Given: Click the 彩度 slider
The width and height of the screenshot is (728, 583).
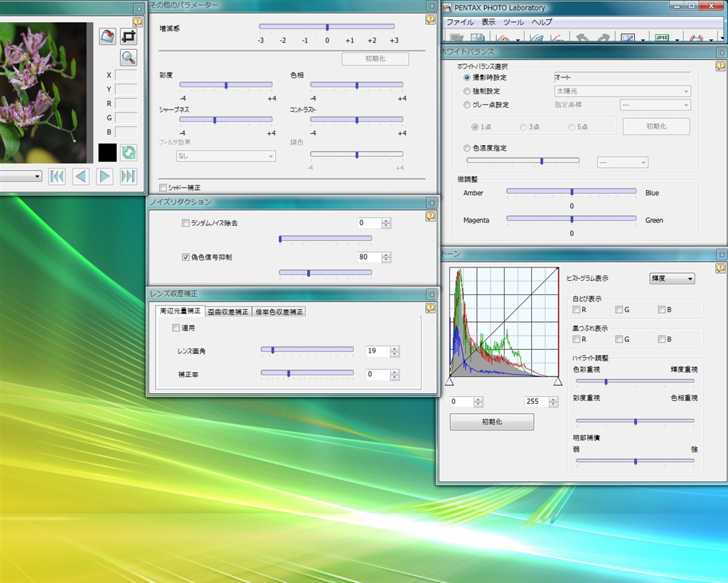Looking at the screenshot, I should 226,85.
